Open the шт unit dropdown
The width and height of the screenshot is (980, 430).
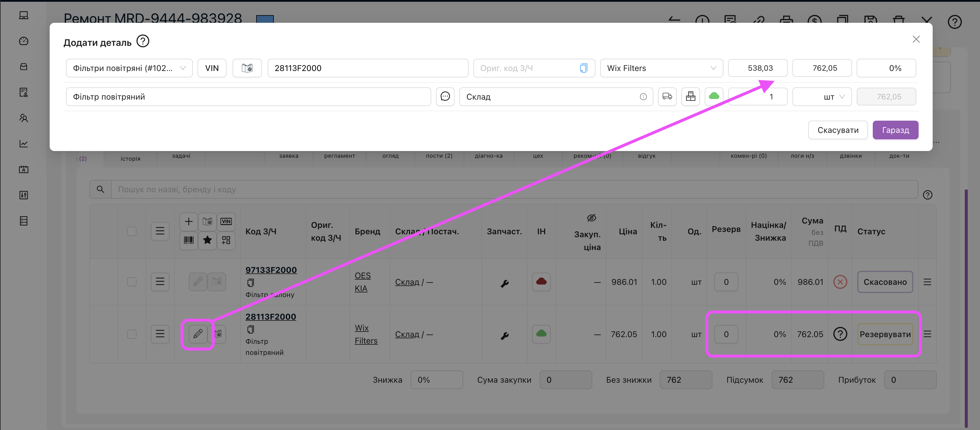point(822,97)
